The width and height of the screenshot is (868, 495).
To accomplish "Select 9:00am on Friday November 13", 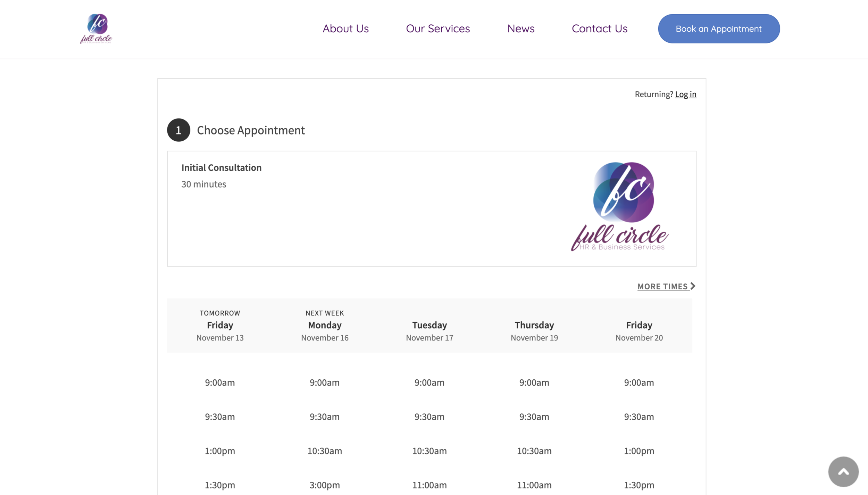I will 220,382.
